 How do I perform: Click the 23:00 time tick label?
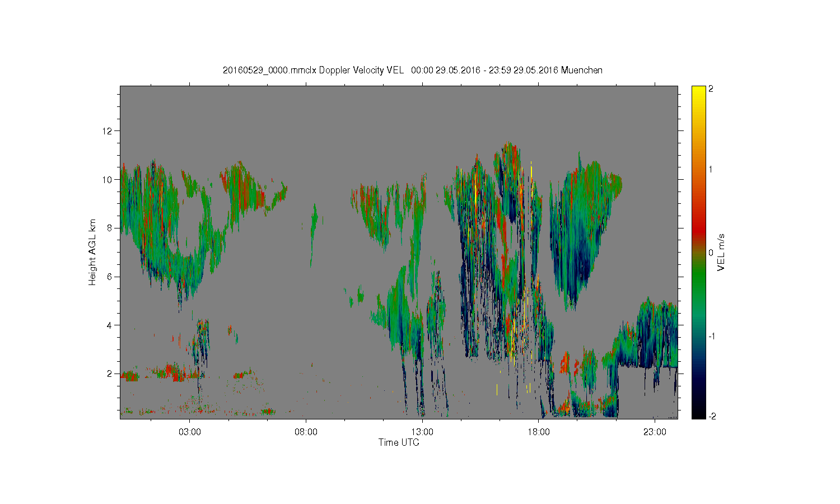pyautogui.click(x=655, y=432)
